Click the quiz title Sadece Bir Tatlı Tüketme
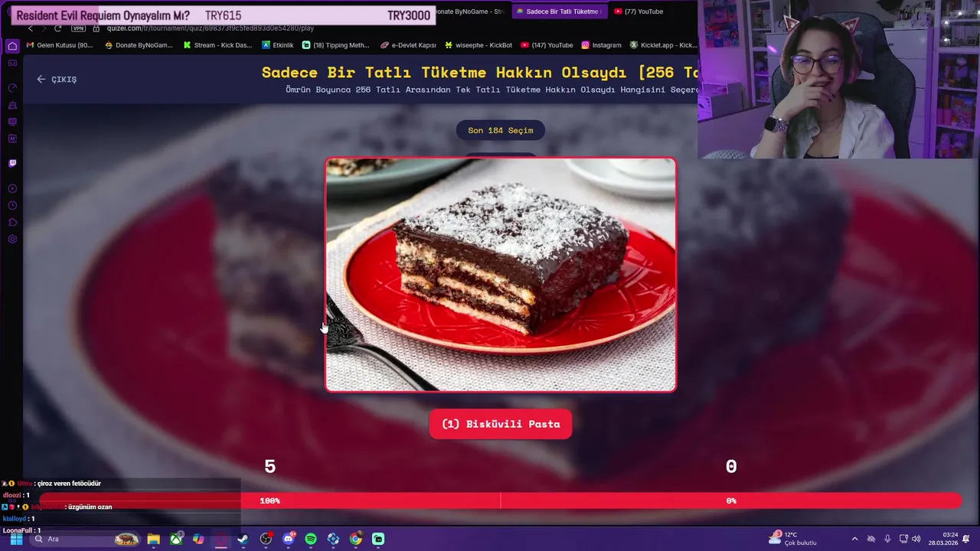 [479, 73]
